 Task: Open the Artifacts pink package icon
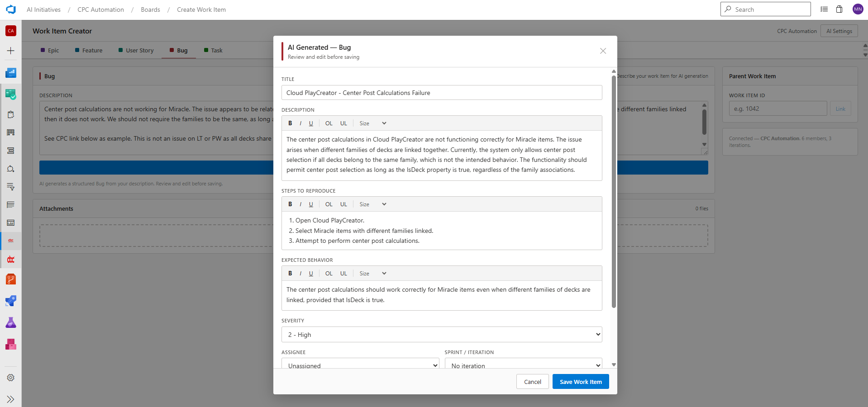pyautogui.click(x=11, y=345)
